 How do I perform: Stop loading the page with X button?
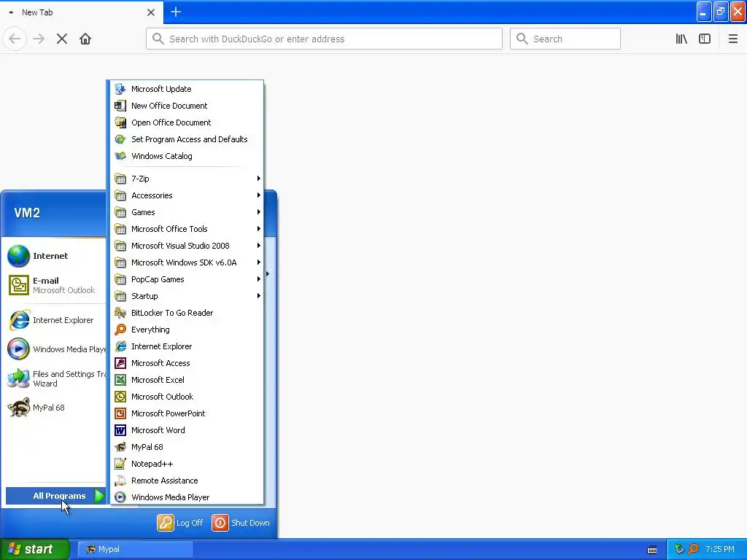pos(62,39)
